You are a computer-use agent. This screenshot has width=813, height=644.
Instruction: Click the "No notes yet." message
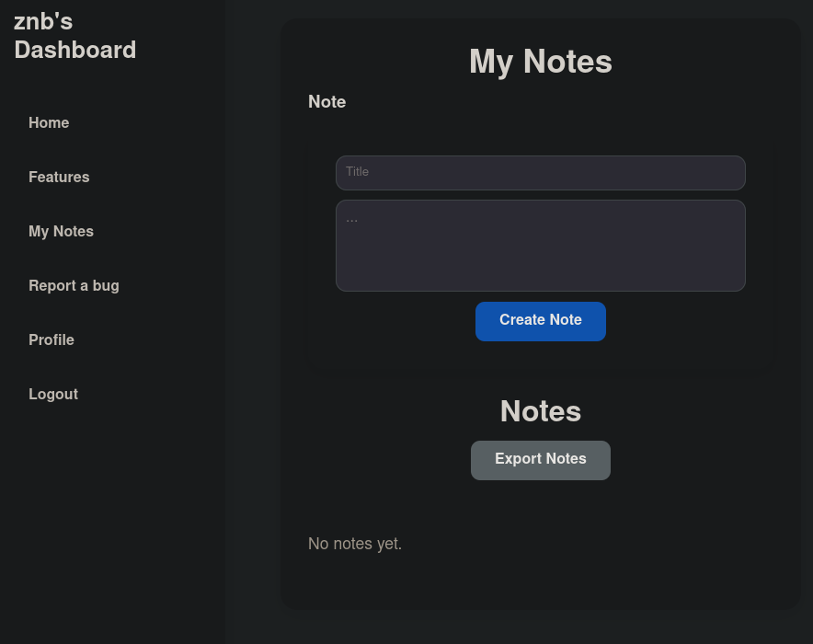click(355, 544)
